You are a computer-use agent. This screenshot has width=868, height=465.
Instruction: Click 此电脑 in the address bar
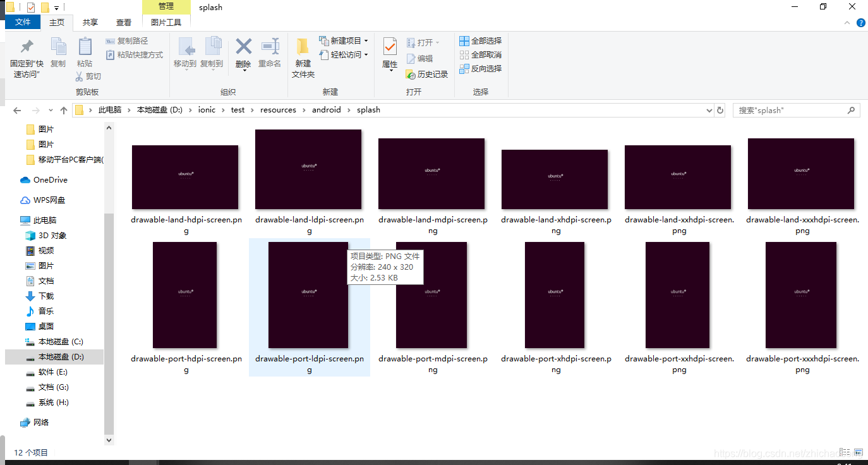point(110,110)
